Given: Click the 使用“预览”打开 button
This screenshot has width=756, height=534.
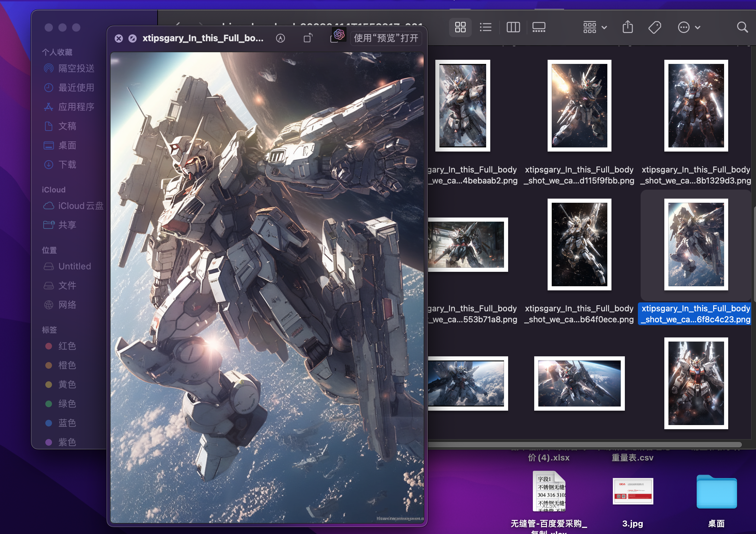Looking at the screenshot, I should (386, 38).
